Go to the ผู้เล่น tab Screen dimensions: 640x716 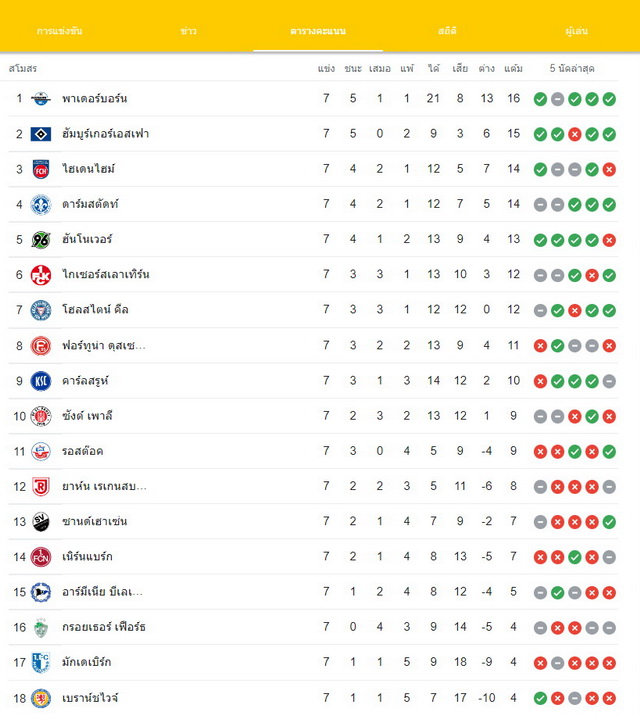click(577, 31)
